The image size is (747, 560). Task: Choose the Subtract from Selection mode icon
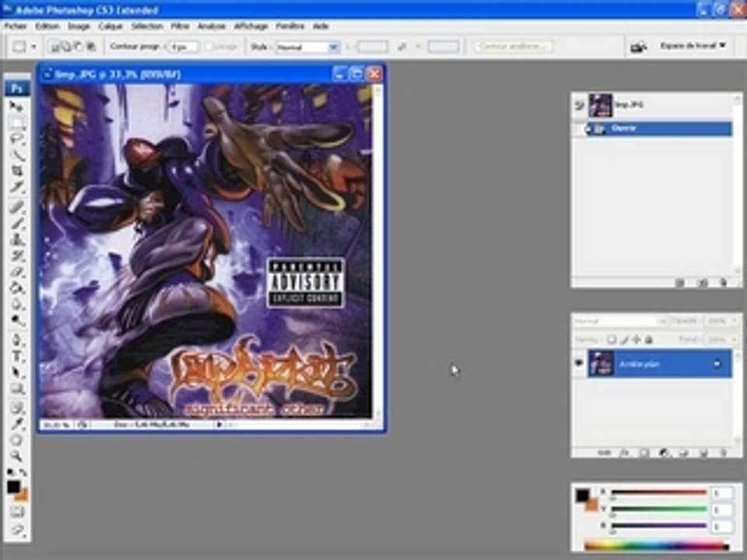point(79,46)
